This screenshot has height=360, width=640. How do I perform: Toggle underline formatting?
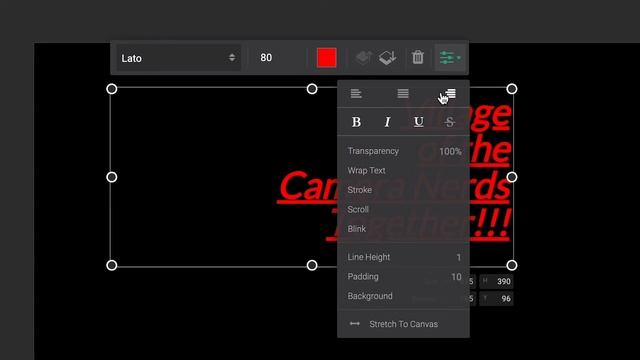[418, 122]
